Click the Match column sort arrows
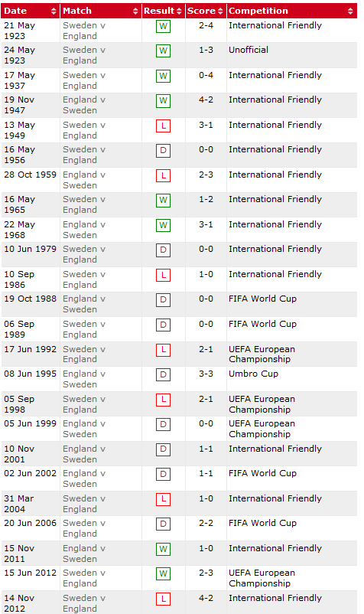 pyautogui.click(x=135, y=11)
